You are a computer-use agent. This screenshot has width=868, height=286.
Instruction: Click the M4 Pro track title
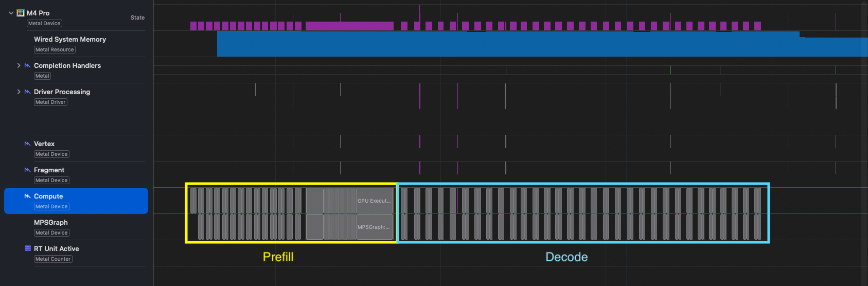tap(38, 13)
